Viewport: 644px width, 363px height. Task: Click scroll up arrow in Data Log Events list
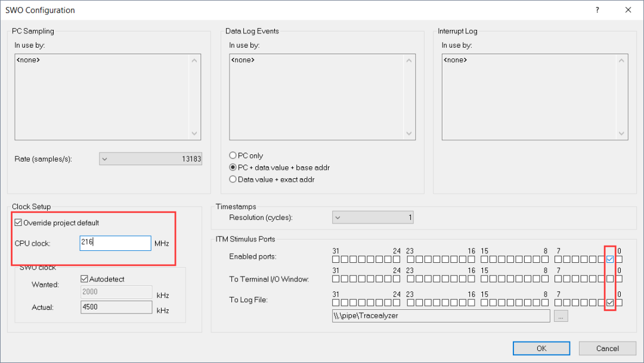(408, 60)
